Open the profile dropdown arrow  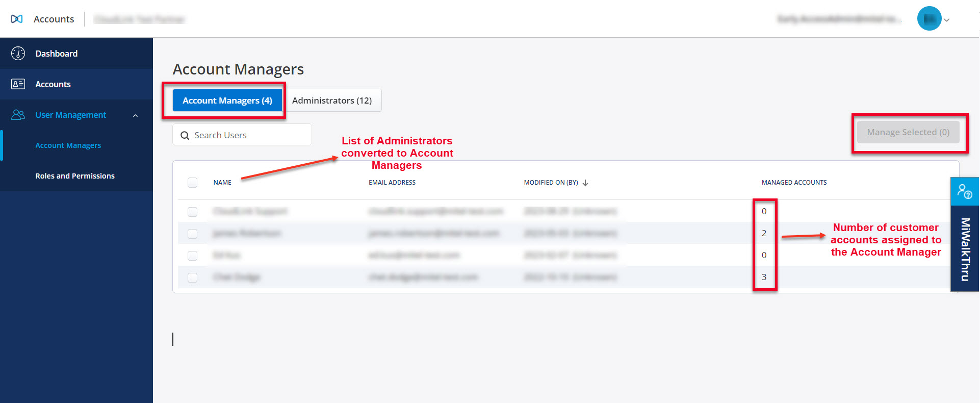pyautogui.click(x=947, y=20)
